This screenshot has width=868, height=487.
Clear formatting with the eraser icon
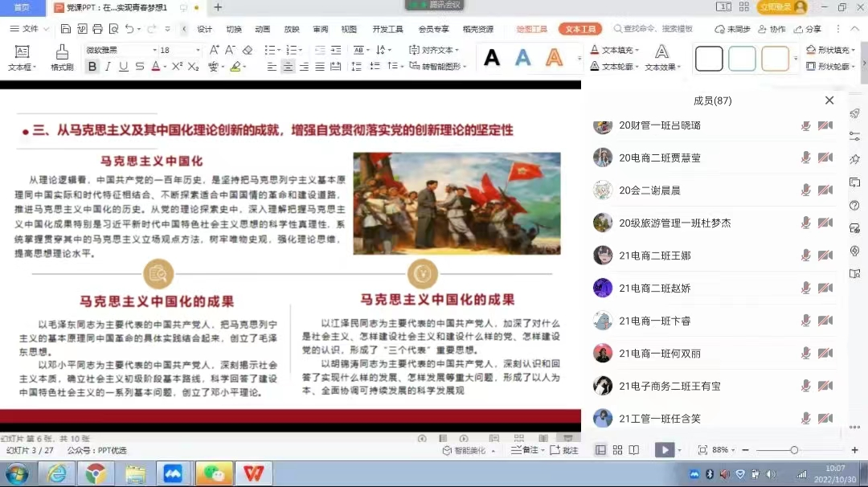(x=248, y=50)
